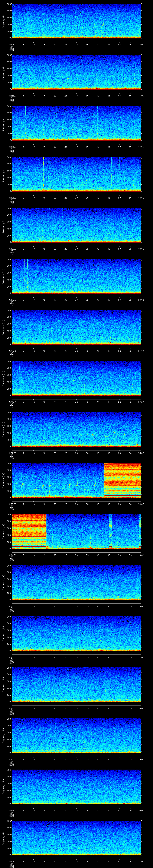Click the 26:00 end time label
Viewport: 153px width, 868px height.
pos(141,606)
